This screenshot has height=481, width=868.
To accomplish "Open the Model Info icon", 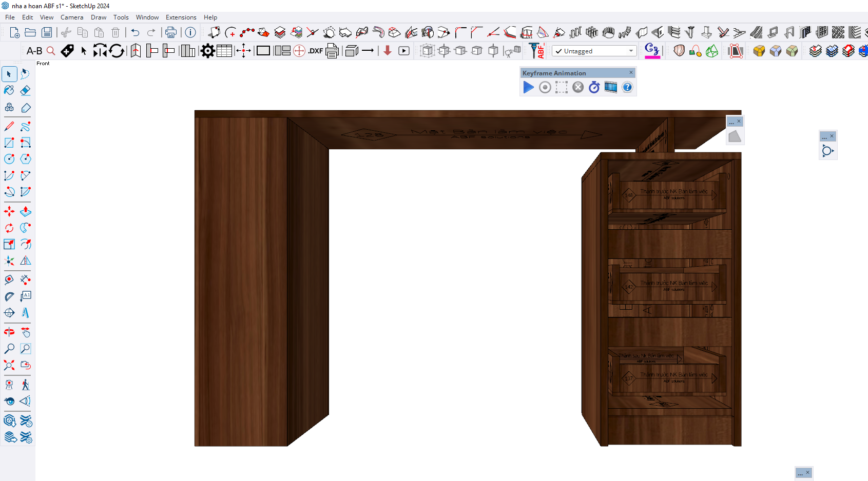I will pyautogui.click(x=190, y=33).
